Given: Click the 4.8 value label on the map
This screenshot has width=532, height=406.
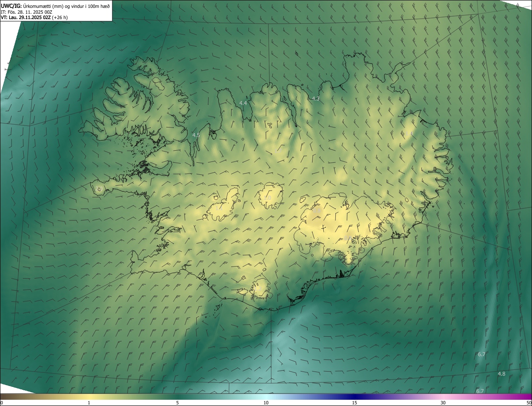Looking at the screenshot, I should (502, 374).
